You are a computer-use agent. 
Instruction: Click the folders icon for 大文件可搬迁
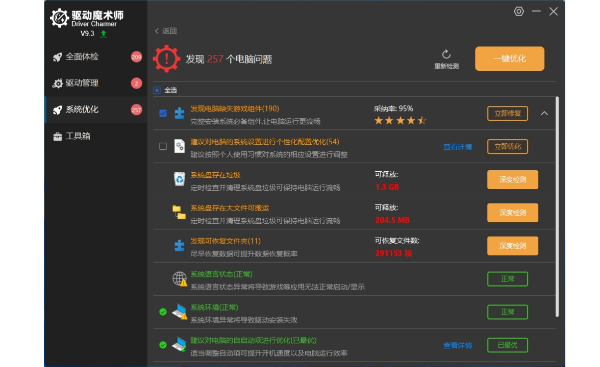179,212
